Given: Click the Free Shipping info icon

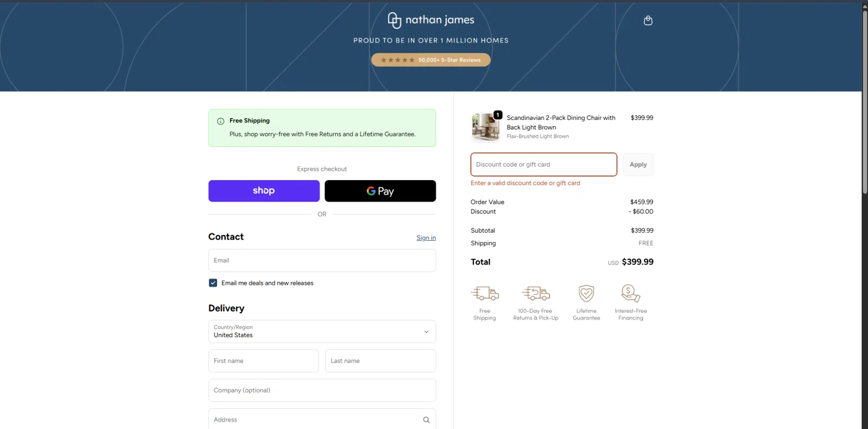Looking at the screenshot, I should coord(220,121).
